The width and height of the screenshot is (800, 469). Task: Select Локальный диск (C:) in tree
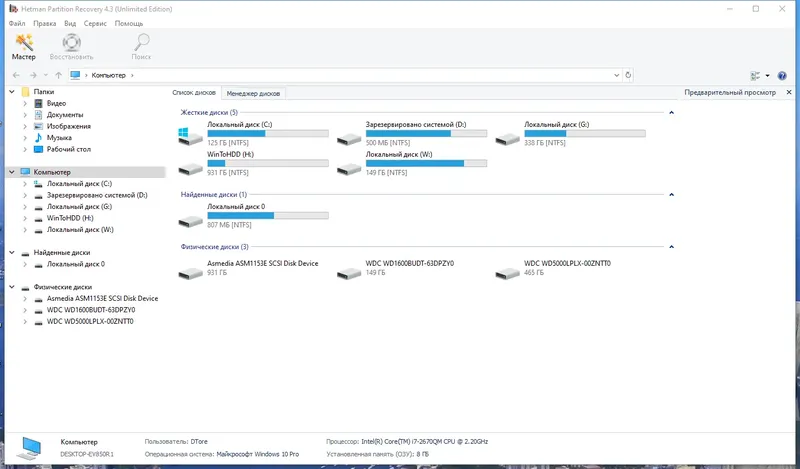point(79,184)
